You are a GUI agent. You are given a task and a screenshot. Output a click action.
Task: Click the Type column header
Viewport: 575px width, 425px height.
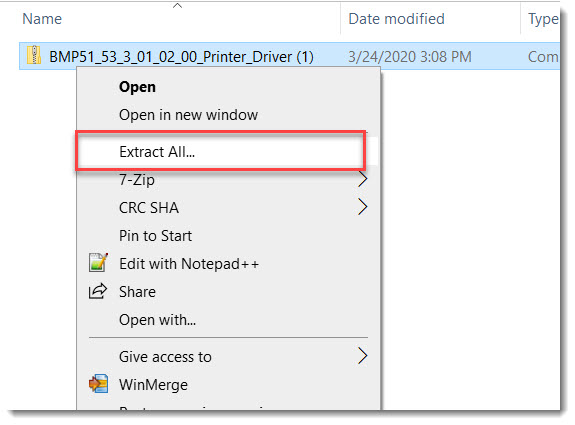tap(543, 19)
